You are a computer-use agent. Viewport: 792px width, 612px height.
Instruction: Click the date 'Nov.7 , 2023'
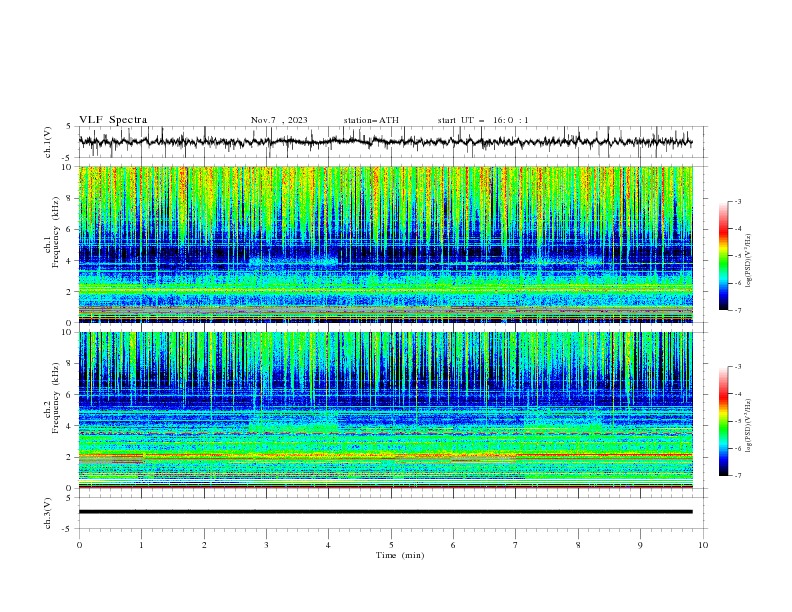(279, 120)
